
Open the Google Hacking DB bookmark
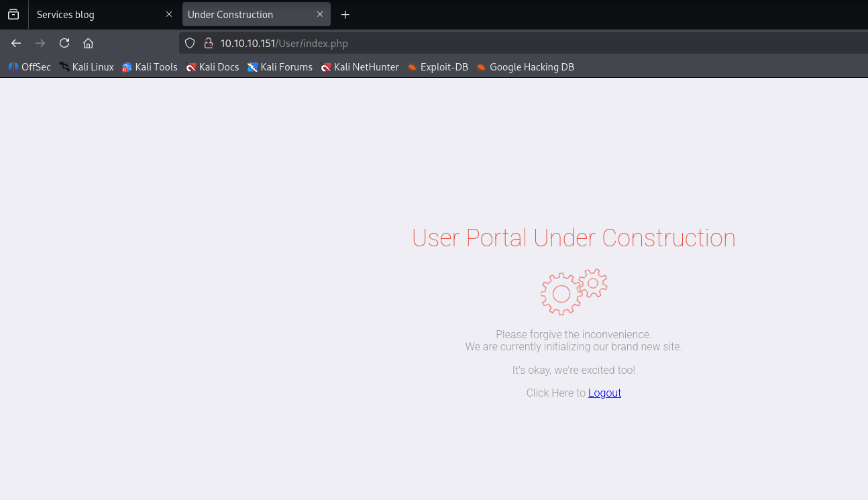click(x=525, y=67)
